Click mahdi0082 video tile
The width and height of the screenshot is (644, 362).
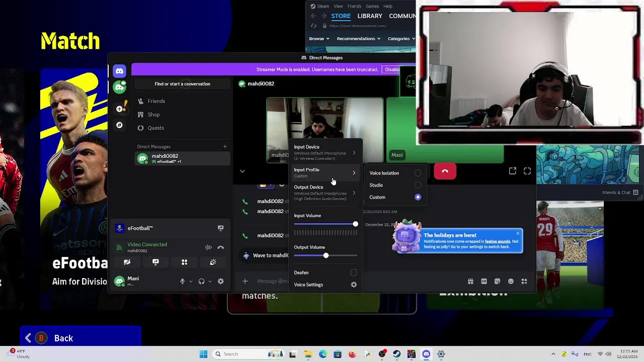point(325,130)
